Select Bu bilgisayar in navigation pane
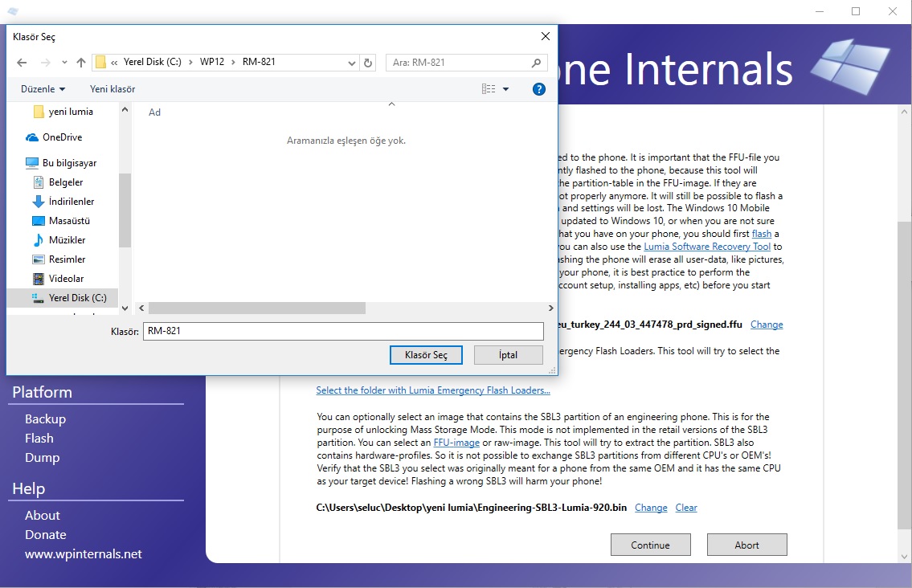912x588 pixels. 61,163
